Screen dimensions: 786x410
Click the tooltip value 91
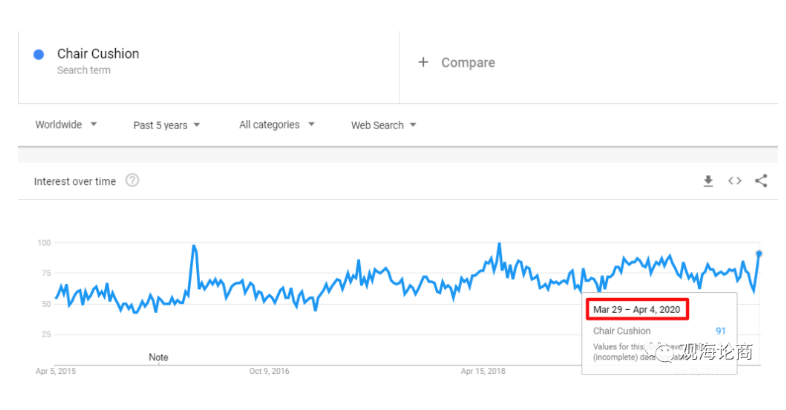pyautogui.click(x=720, y=331)
